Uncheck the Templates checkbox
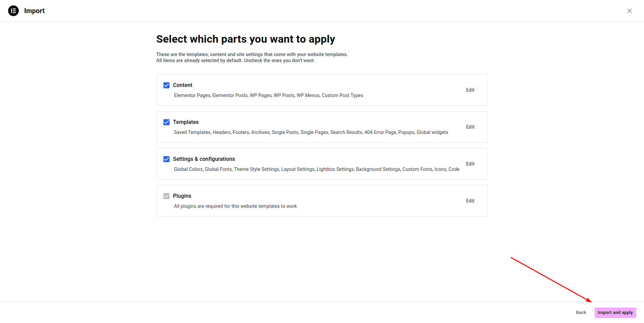 point(166,122)
